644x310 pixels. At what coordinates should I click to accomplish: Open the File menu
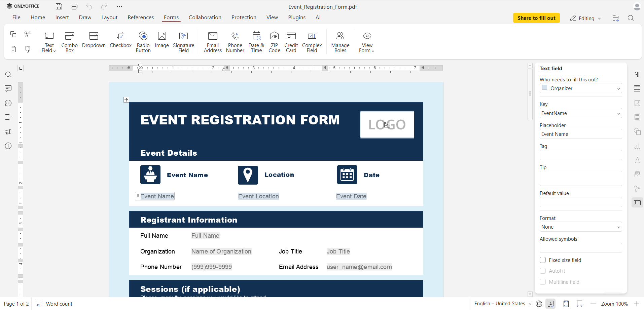pos(16,17)
